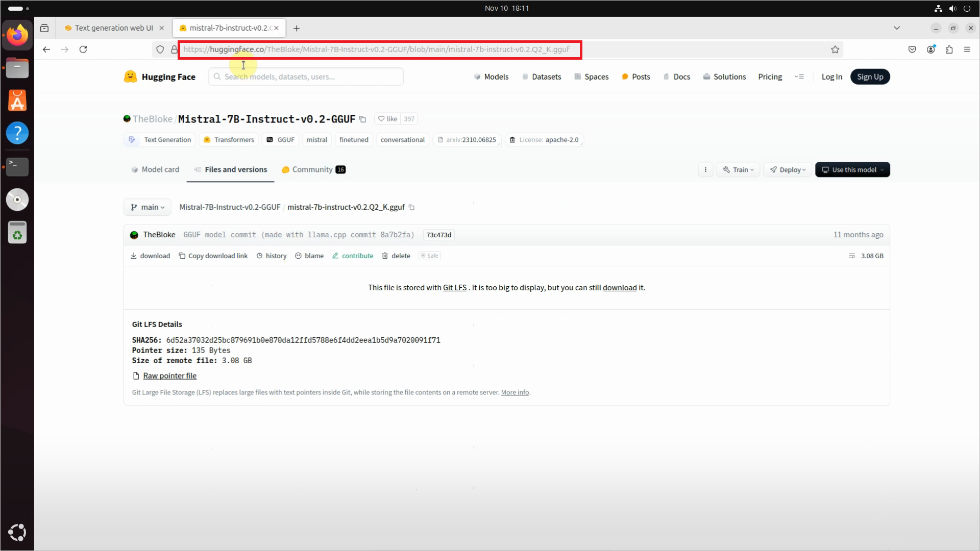Click the padlock site info icon
The height and width of the screenshot is (551, 980).
pyautogui.click(x=174, y=49)
